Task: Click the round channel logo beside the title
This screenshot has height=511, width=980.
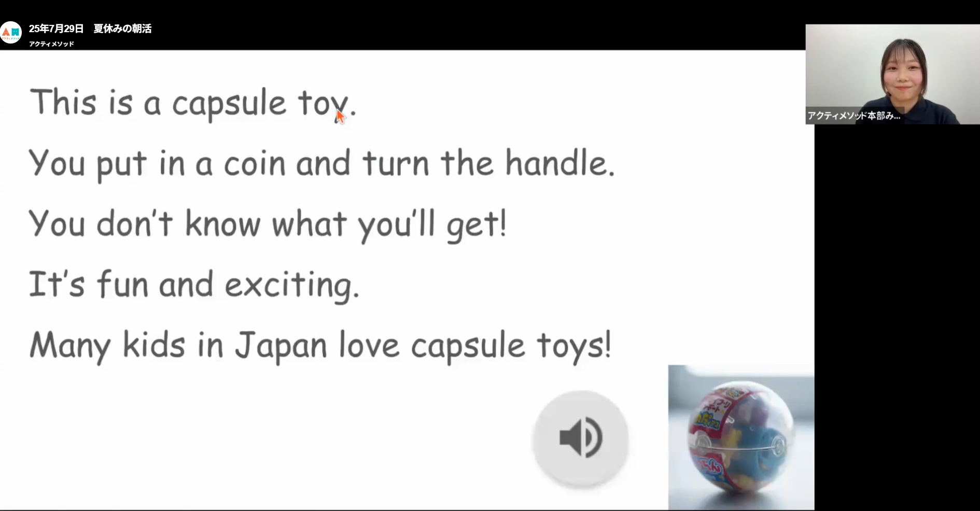Action: pos(11,33)
